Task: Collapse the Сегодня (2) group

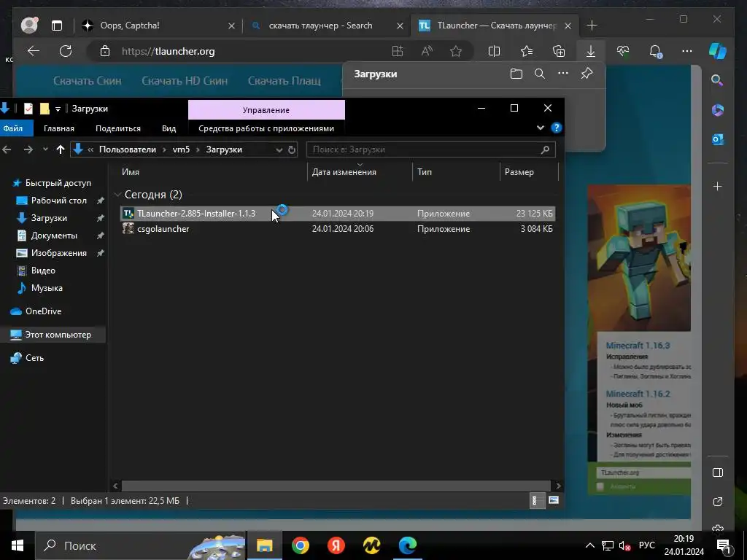Action: [117, 194]
